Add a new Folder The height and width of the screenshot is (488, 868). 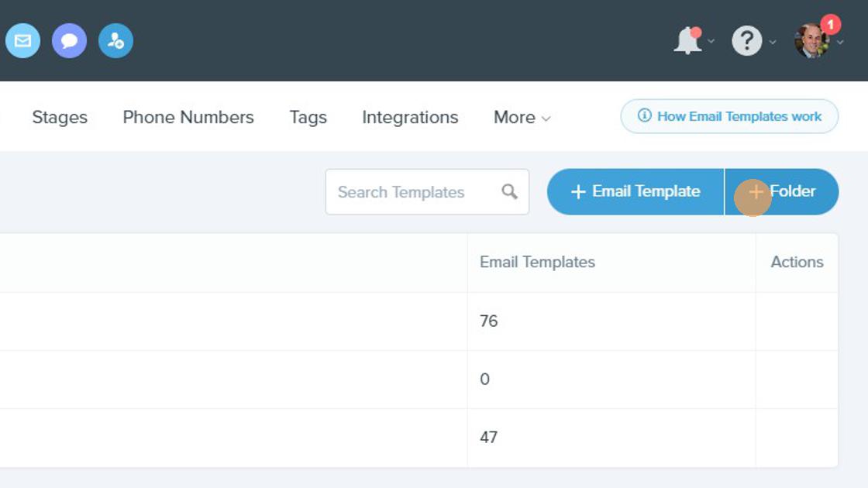click(x=782, y=191)
